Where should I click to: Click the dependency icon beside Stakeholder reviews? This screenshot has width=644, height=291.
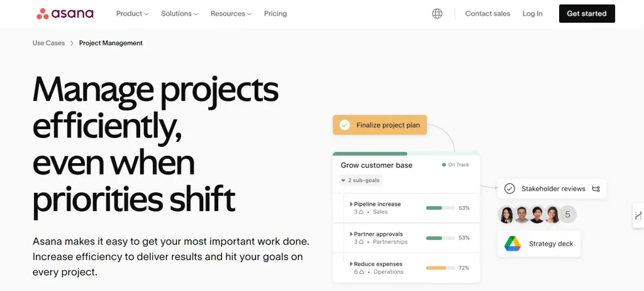point(596,189)
